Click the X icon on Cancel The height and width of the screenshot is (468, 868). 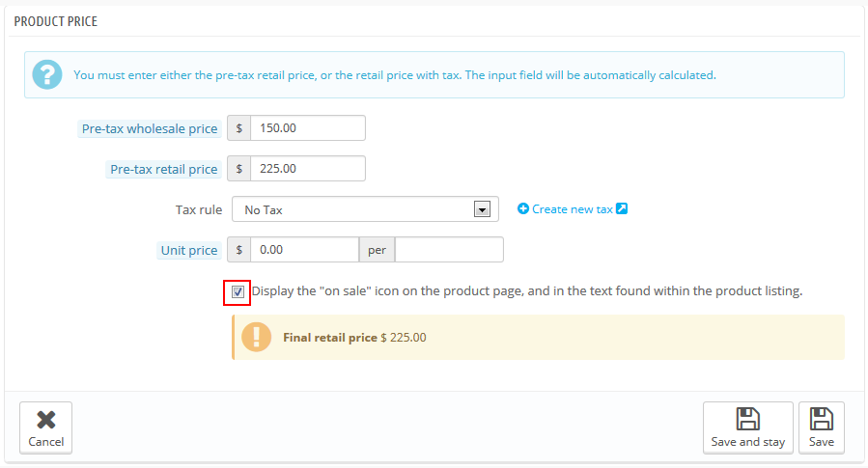[x=46, y=420]
